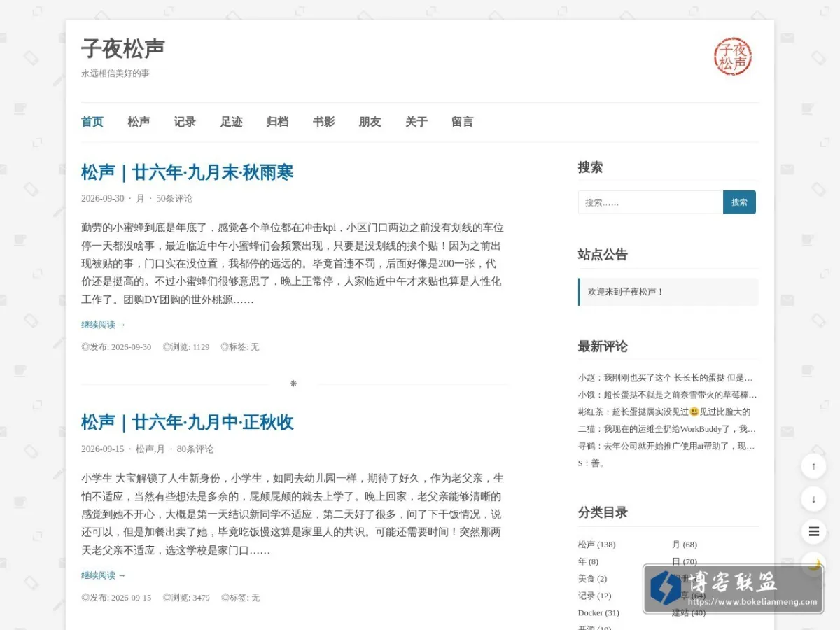Viewport: 840px width, 630px height.
Task: Click the 站点公告 heading
Action: click(x=603, y=255)
